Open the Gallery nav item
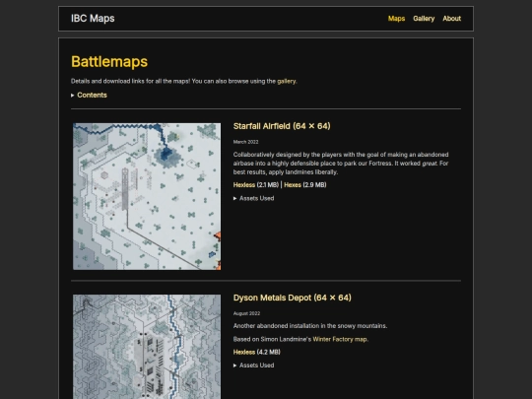Image resolution: width=532 pixels, height=399 pixels. tap(424, 19)
